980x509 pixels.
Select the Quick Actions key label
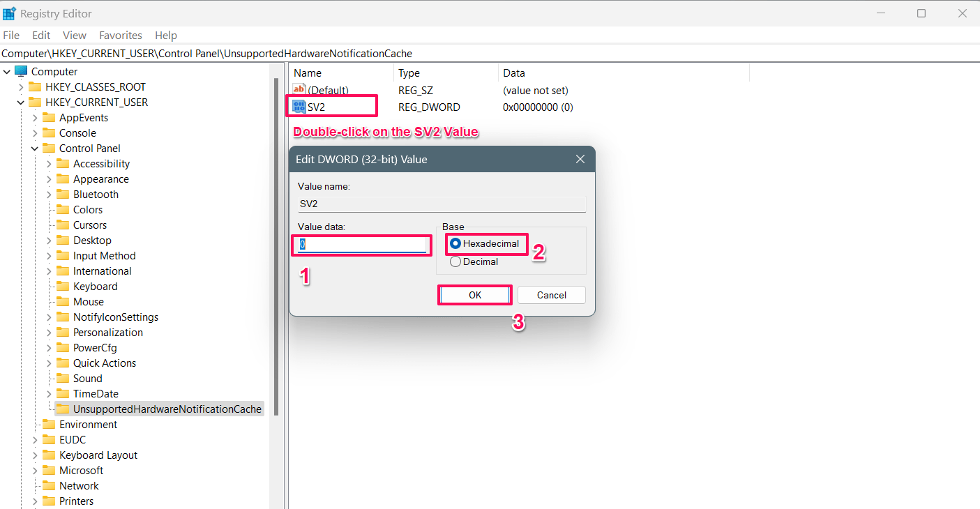click(105, 363)
